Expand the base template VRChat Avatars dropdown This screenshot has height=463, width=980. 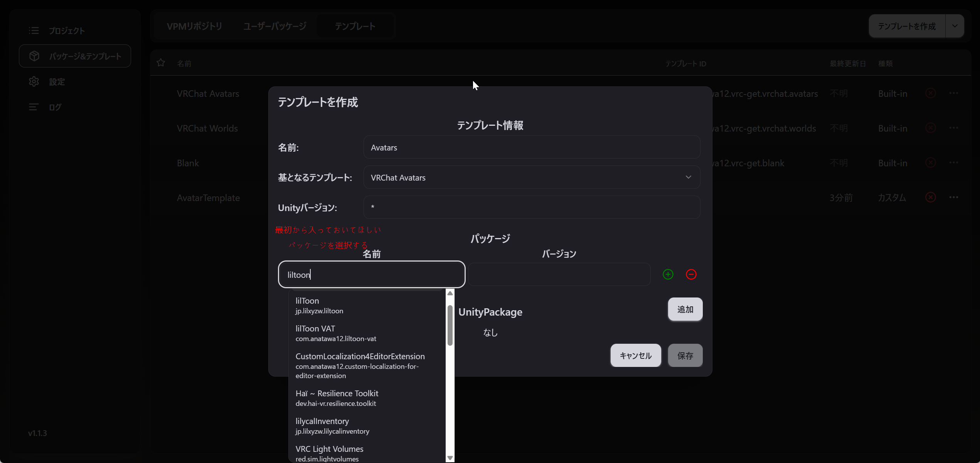pyautogui.click(x=531, y=177)
